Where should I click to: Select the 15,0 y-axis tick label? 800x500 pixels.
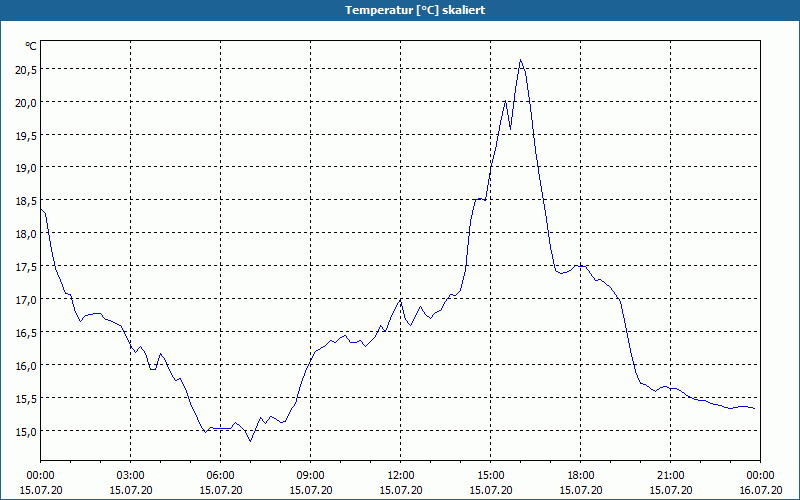click(26, 433)
